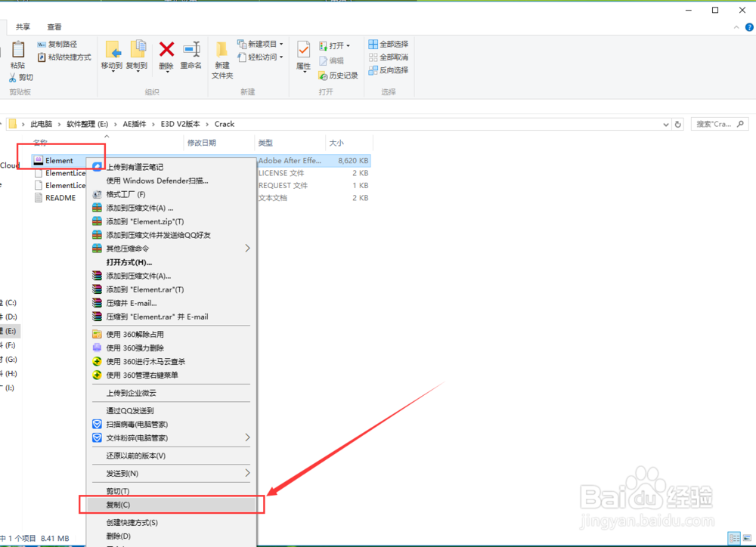Collapse the ribbon with the chevron
Viewport: 756px width, 547px height.
(x=736, y=27)
